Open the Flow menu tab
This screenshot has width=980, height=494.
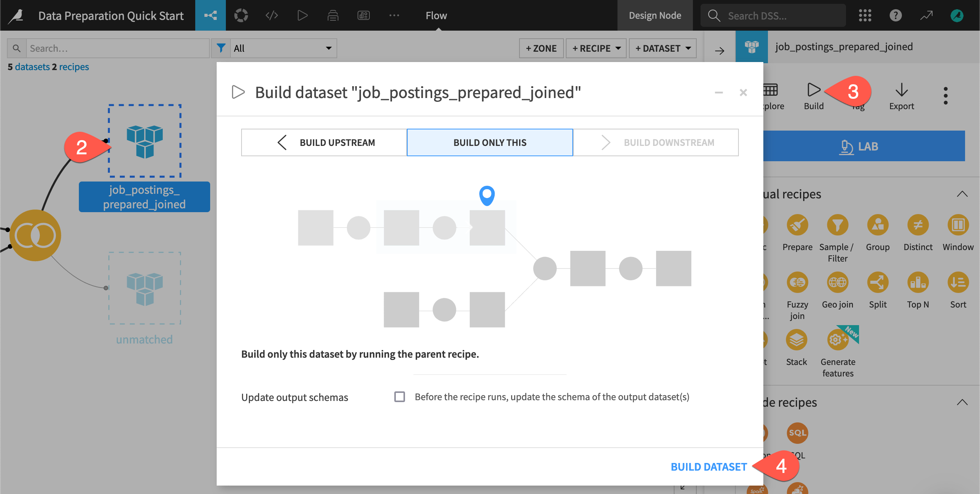[x=436, y=15]
